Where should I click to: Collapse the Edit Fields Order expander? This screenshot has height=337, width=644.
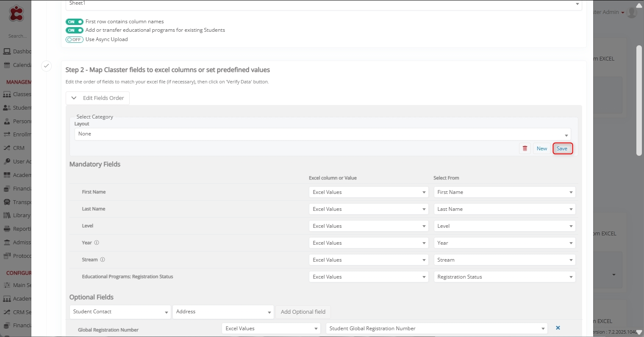(x=97, y=98)
